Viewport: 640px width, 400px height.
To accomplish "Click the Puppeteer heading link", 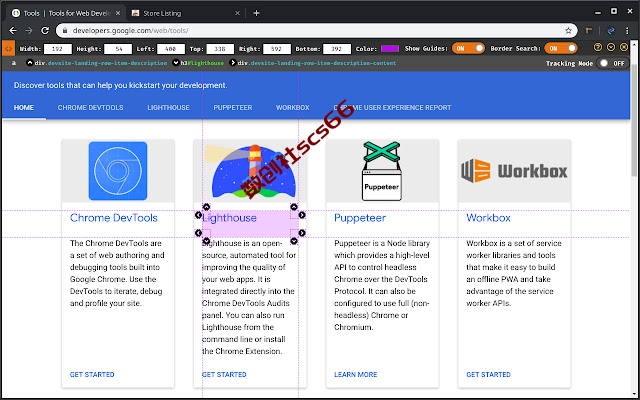I will coord(360,218).
